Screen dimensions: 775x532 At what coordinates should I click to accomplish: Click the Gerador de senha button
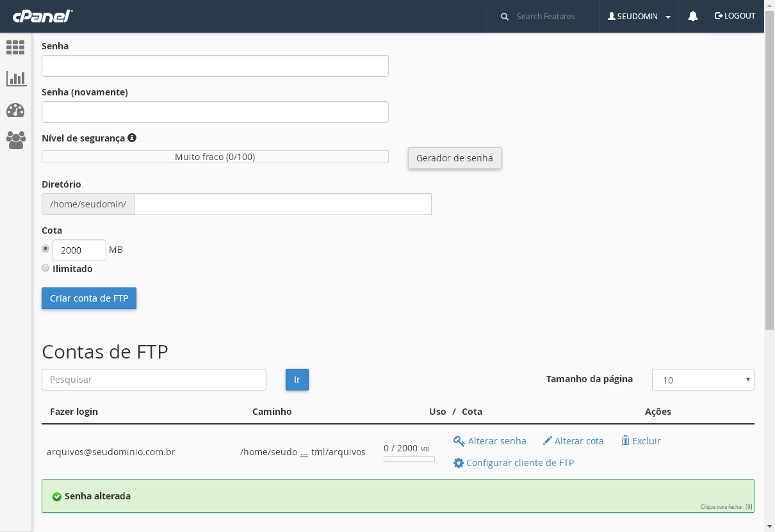(x=454, y=158)
